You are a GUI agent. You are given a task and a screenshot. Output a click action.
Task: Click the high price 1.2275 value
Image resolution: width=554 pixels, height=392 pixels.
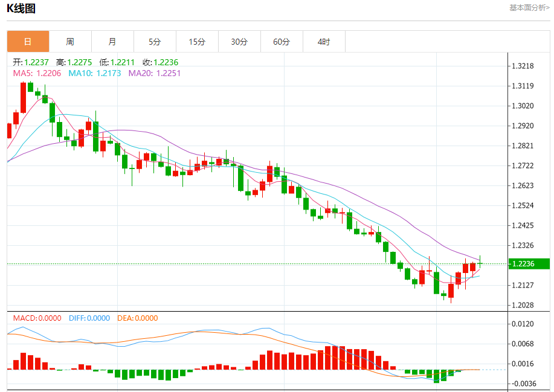80,62
